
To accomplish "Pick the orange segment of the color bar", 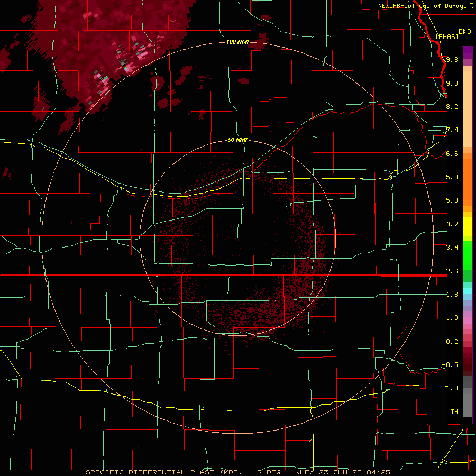I will 467,182.
